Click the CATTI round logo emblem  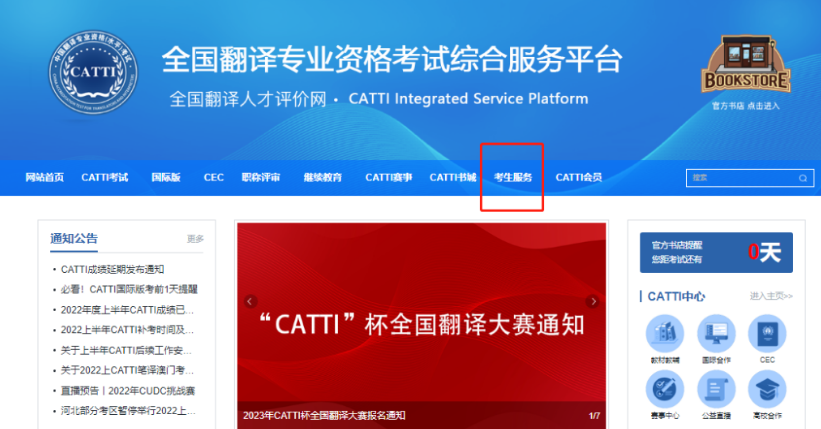tap(93, 72)
